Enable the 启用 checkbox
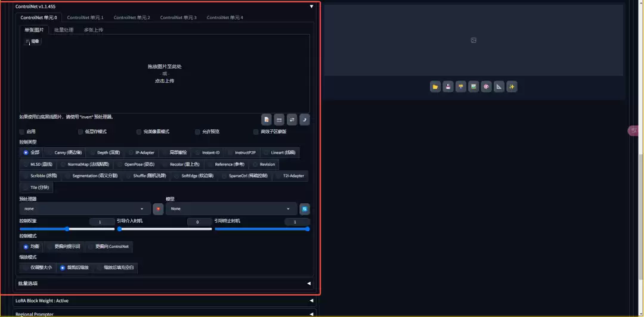This screenshot has height=317, width=644. [x=22, y=132]
